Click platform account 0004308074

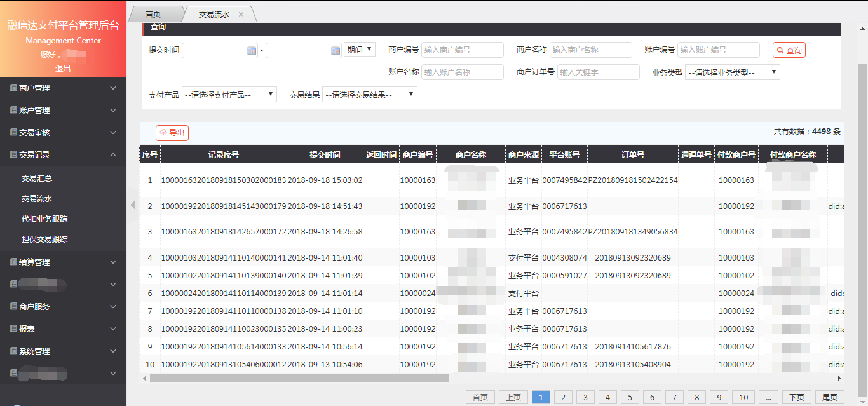point(564,258)
